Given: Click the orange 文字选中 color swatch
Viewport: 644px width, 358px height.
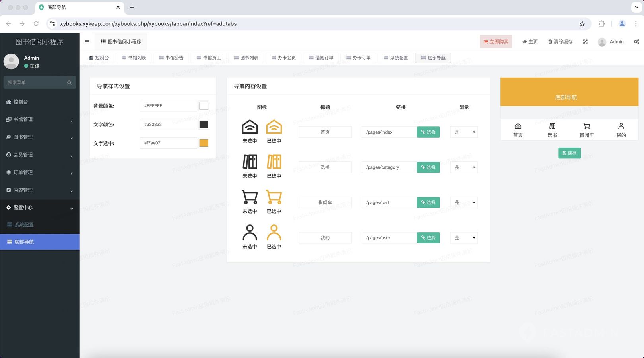Looking at the screenshot, I should [204, 143].
